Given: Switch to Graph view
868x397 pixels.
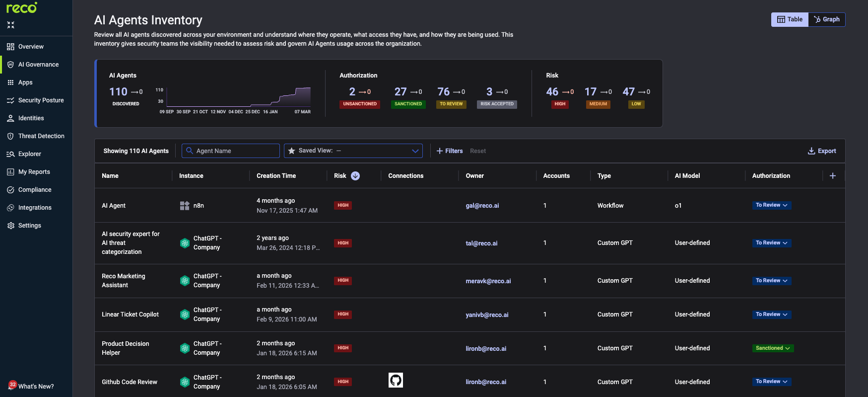Looking at the screenshot, I should pos(827,19).
